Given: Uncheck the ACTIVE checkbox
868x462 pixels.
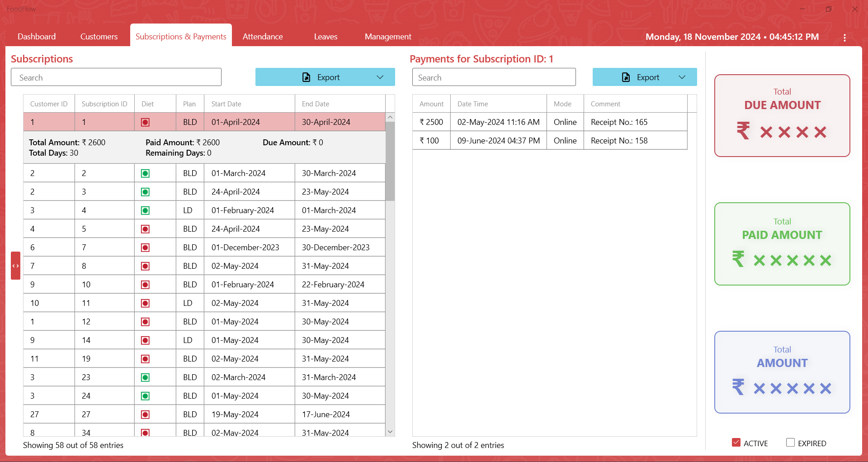Looking at the screenshot, I should click(736, 443).
